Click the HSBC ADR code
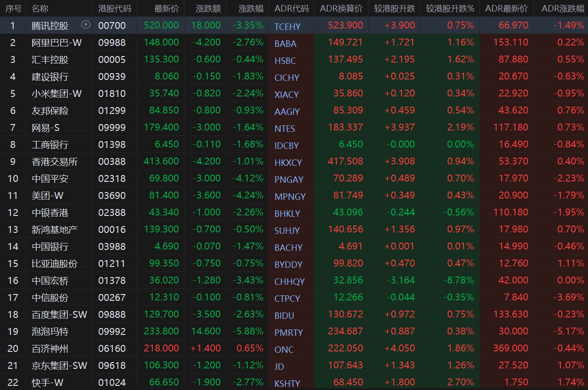The image size is (588, 390). [285, 61]
